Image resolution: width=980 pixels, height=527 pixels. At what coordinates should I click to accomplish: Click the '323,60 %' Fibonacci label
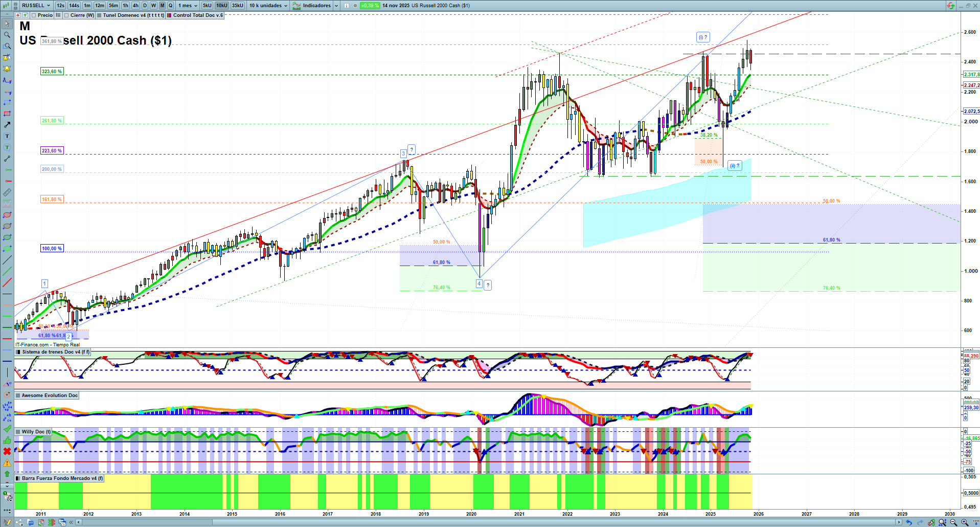(52, 72)
